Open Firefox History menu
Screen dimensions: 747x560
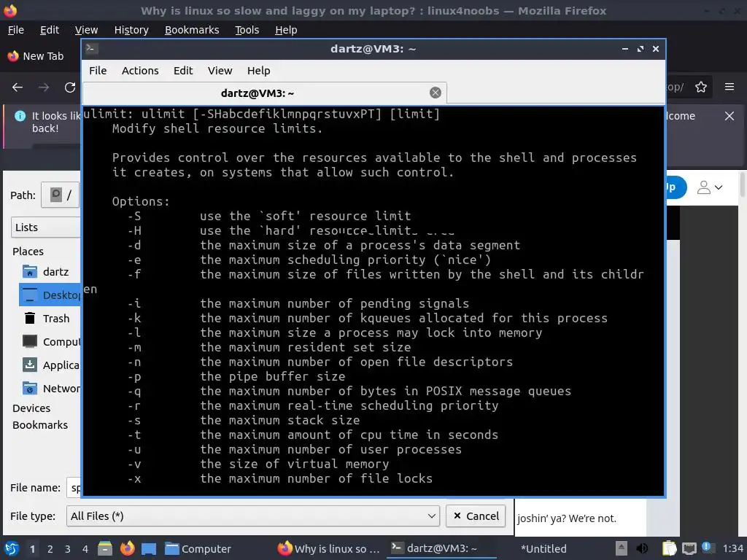click(131, 30)
